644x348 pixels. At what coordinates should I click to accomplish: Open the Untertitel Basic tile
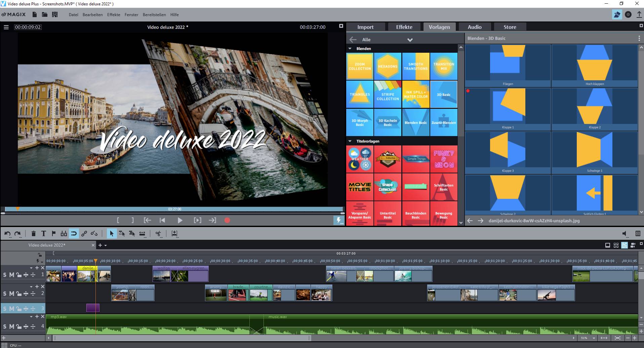[x=388, y=213]
